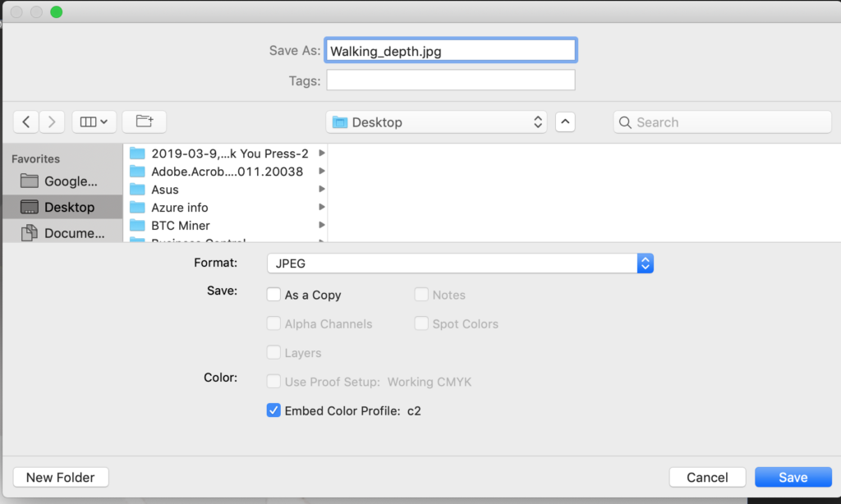Viewport: 841px width, 504px height.
Task: Select Google folder in Favorites sidebar
Action: point(62,181)
